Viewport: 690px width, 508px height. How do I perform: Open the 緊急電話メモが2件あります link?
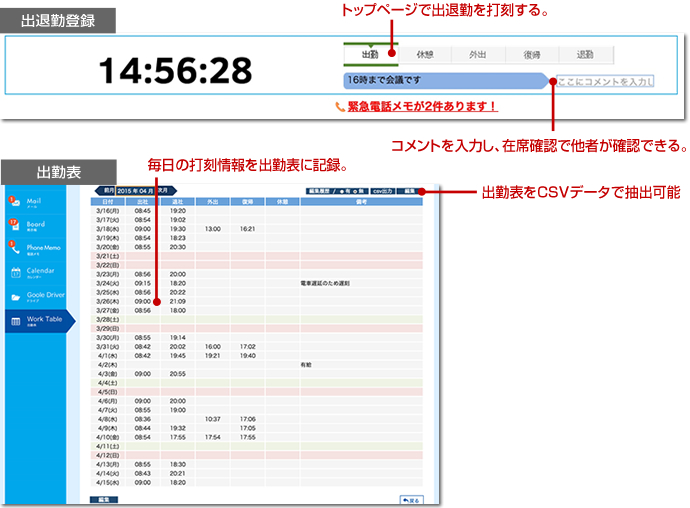422,107
